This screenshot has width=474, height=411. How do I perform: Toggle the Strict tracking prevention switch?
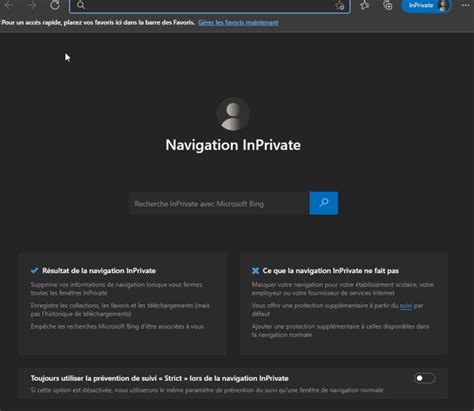point(424,378)
